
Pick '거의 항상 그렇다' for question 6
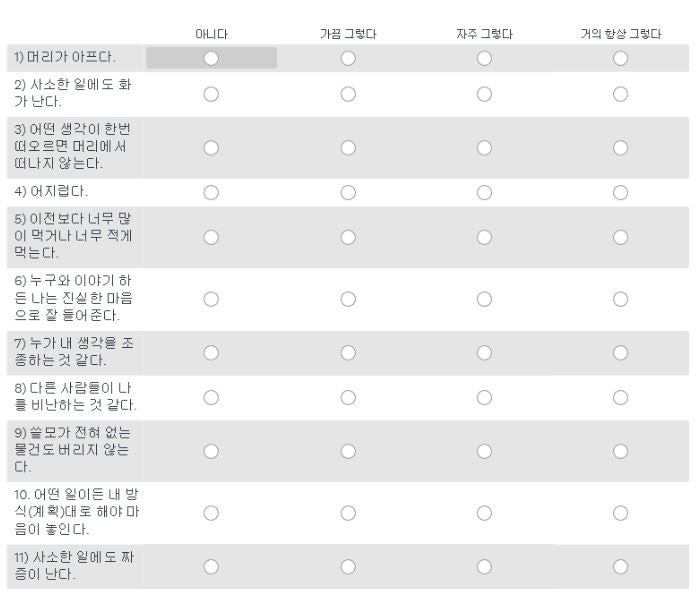620,299
